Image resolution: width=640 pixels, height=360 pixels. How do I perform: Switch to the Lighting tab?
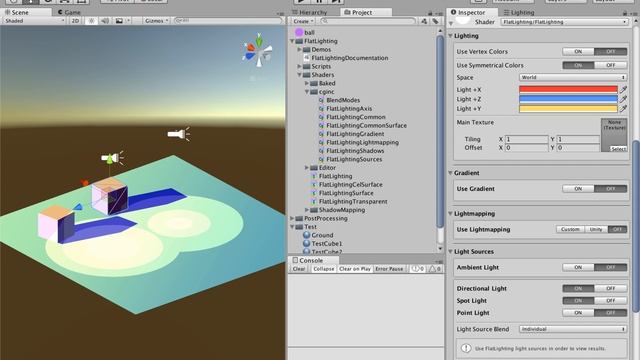(518, 12)
